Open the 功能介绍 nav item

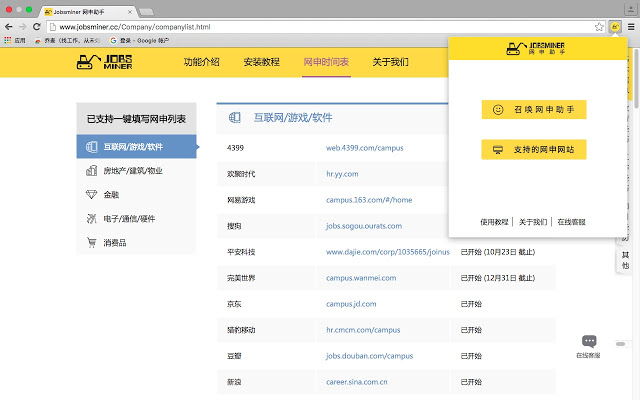click(202, 62)
